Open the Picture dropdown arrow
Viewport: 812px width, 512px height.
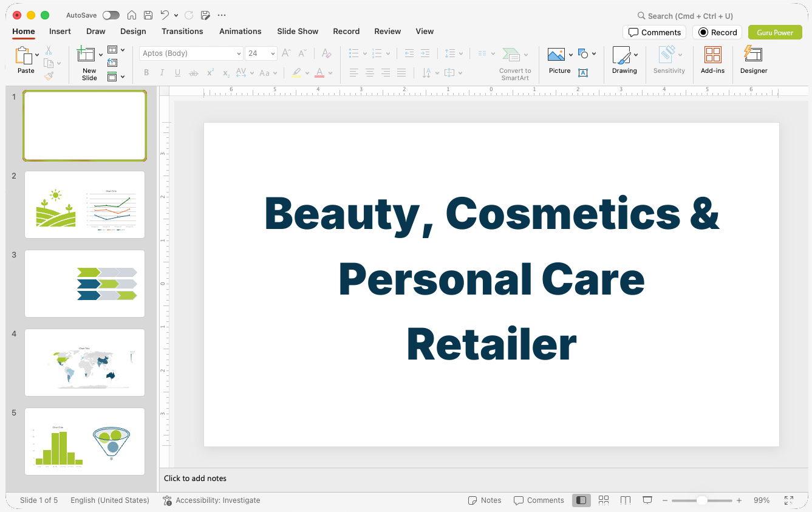click(x=571, y=55)
